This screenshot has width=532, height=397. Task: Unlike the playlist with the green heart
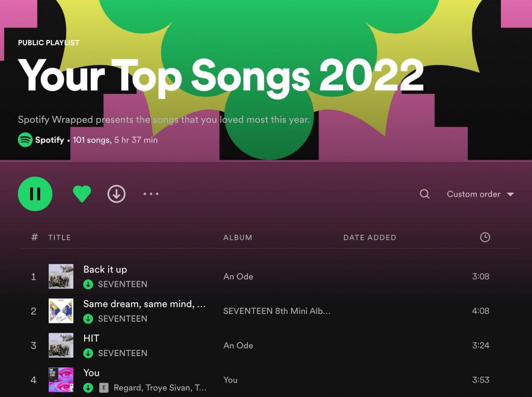[x=82, y=194]
